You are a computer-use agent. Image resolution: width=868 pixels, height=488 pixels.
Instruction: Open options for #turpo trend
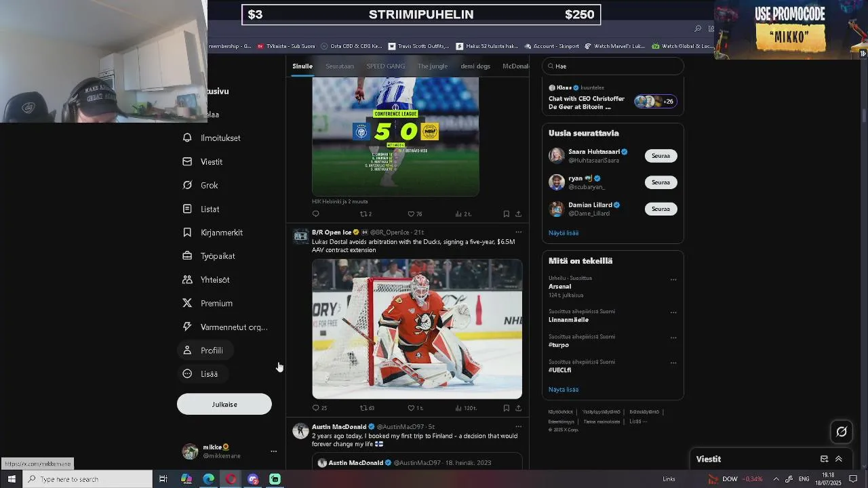[673, 338]
